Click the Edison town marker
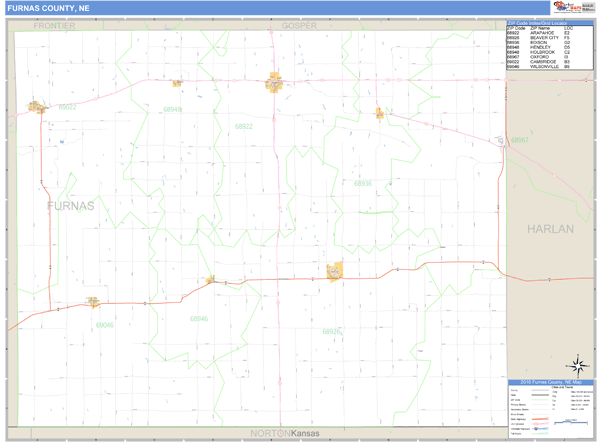600x442 pixels. click(x=380, y=113)
